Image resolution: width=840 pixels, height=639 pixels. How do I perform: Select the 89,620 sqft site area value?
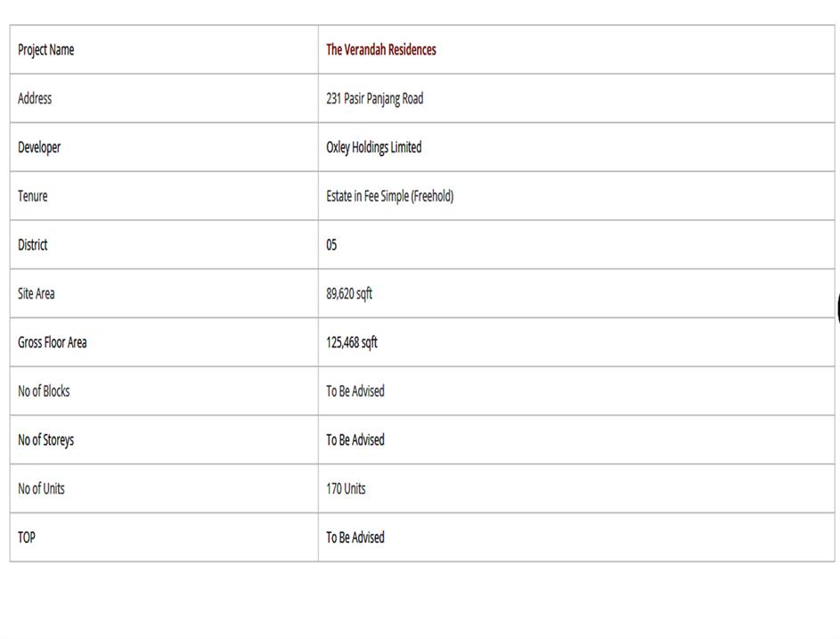pyautogui.click(x=349, y=294)
